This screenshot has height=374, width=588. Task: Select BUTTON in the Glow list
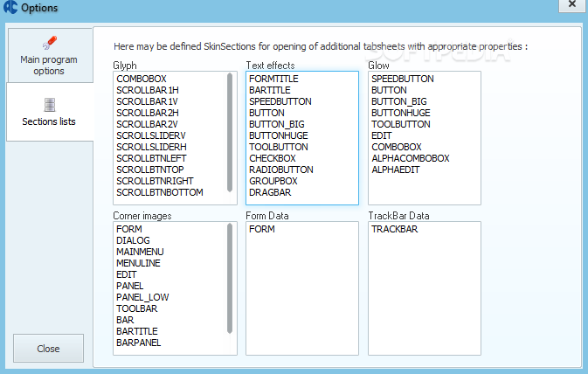(389, 90)
